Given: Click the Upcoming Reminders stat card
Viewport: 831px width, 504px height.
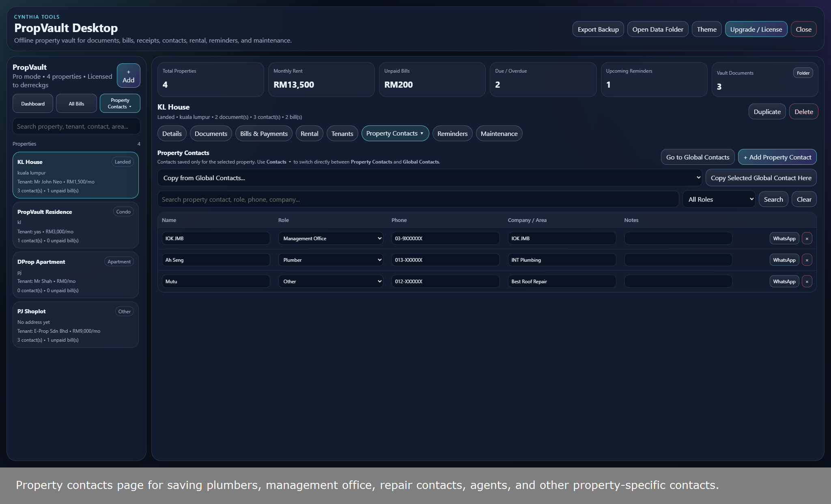Looking at the screenshot, I should coord(654,80).
